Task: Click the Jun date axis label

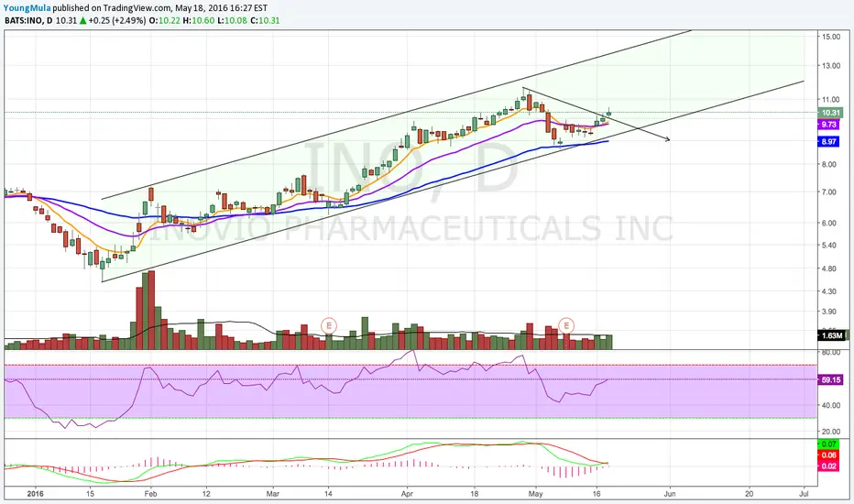Action: pyautogui.click(x=670, y=494)
